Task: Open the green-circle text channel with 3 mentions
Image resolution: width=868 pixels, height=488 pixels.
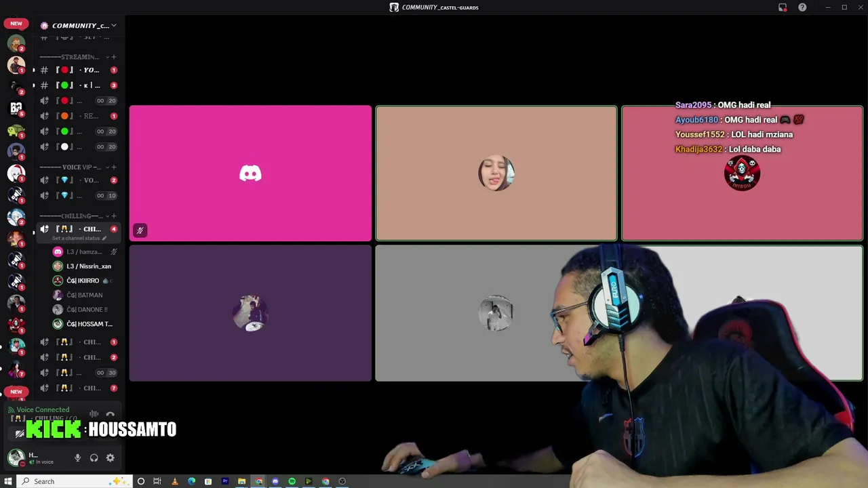Action: click(x=79, y=85)
